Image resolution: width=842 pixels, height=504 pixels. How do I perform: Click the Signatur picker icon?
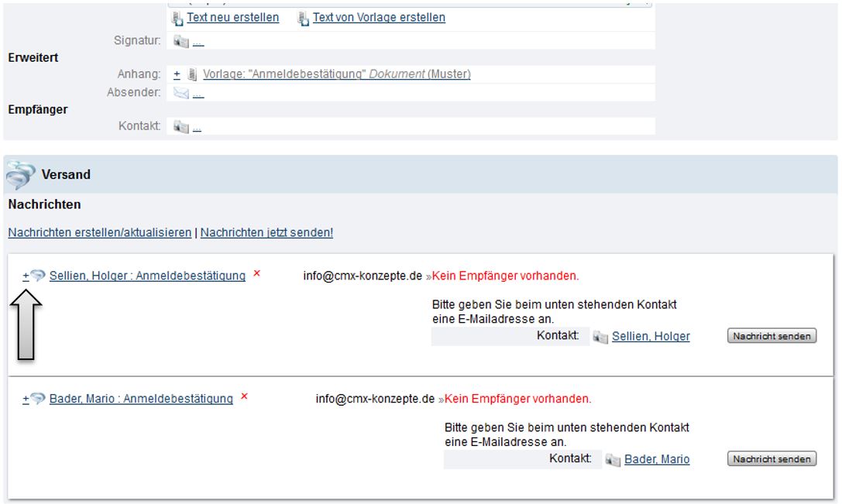point(180,42)
